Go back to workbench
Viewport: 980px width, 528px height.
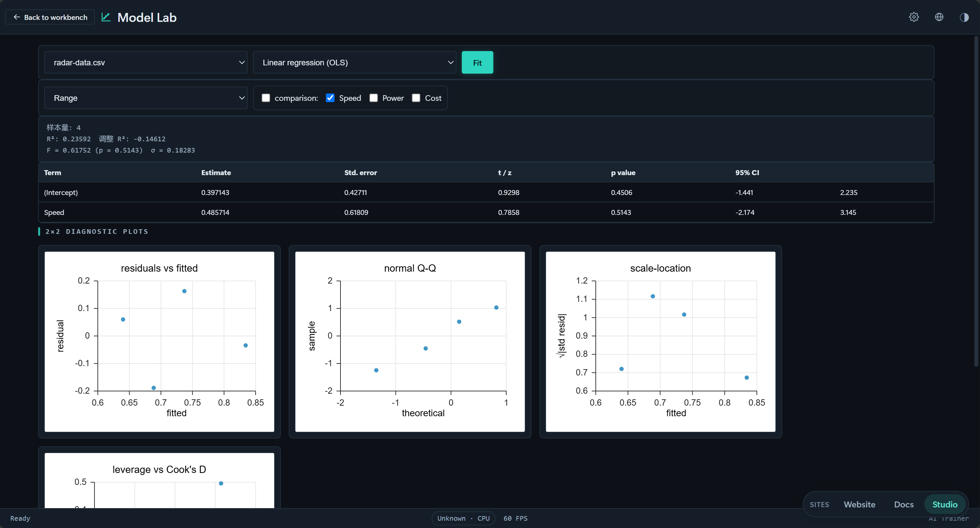click(x=50, y=17)
